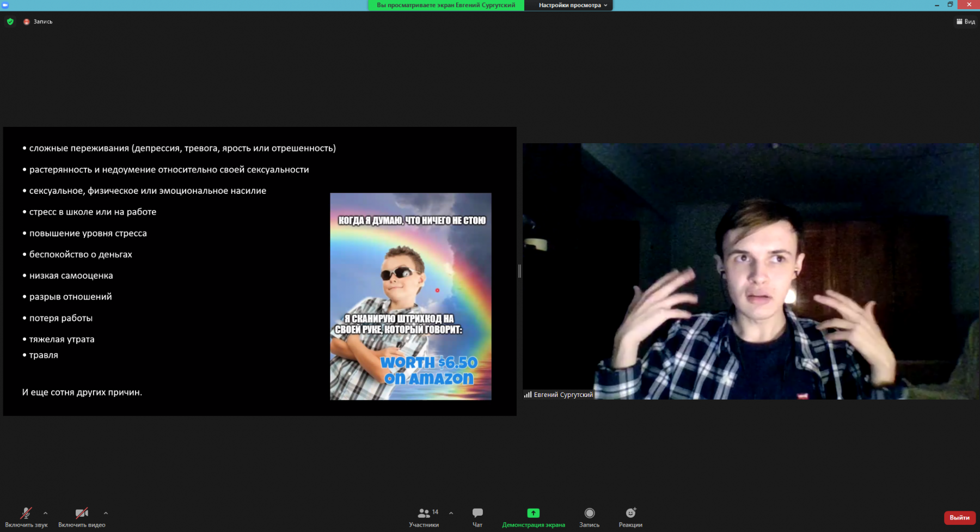
Task: Expand video options arrow next to camera
Action: [x=106, y=513]
